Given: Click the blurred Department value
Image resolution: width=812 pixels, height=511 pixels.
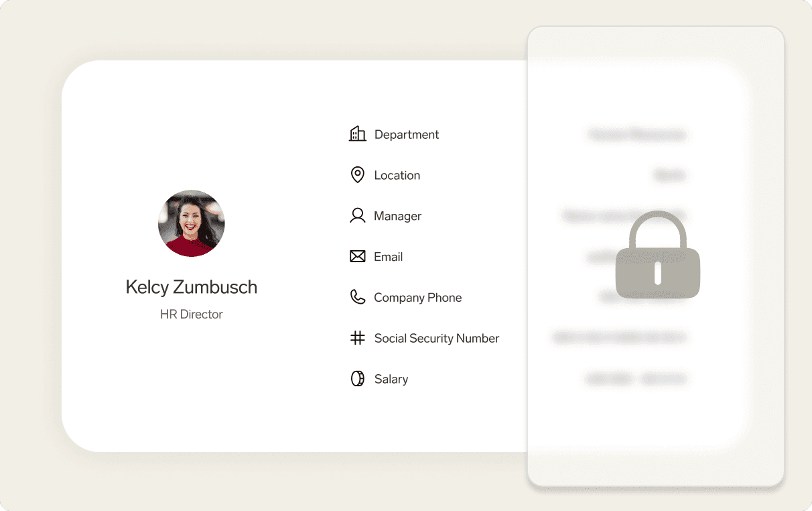Looking at the screenshot, I should coord(637,135).
